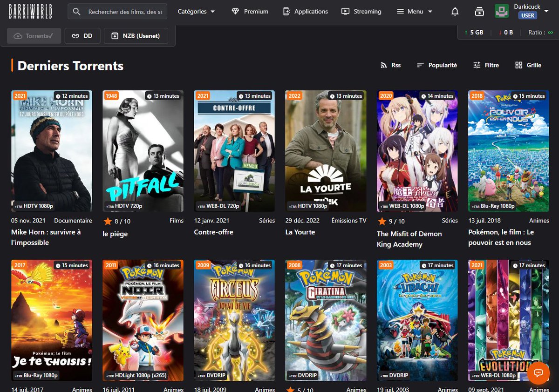Open the video library icon beside the bell
This screenshot has width=559, height=392.
(478, 12)
